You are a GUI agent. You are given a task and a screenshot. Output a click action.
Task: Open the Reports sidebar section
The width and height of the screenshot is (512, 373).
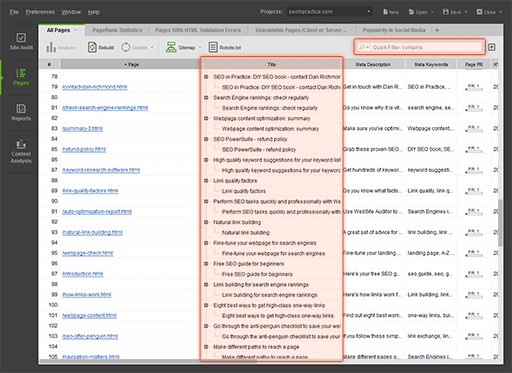click(x=21, y=112)
